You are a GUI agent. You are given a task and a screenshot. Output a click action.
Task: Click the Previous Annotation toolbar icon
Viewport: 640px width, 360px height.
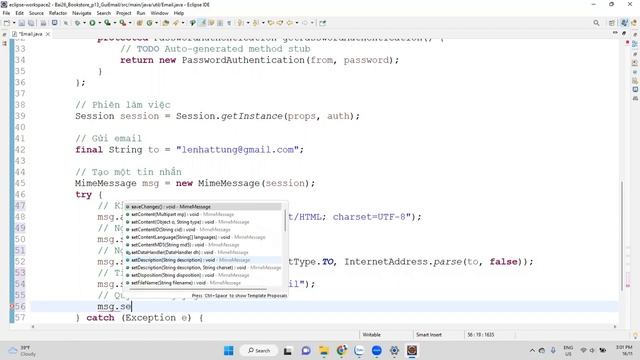pos(256,23)
